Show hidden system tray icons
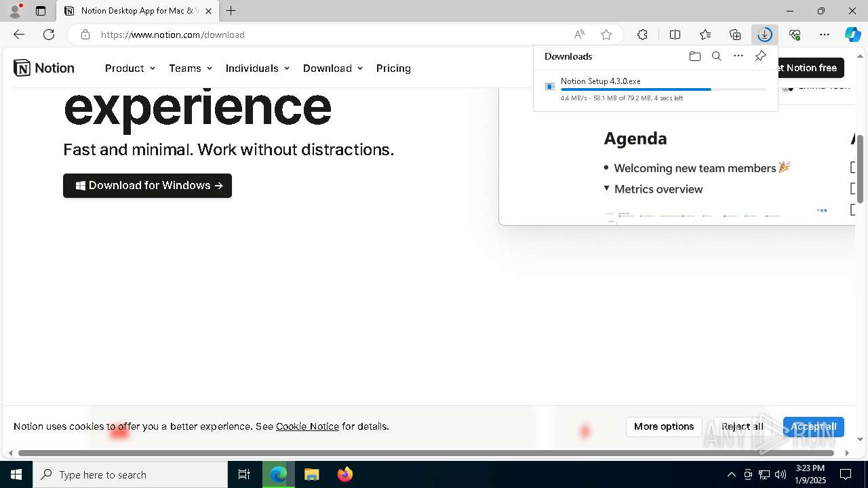Image resolution: width=868 pixels, height=488 pixels. [731, 474]
